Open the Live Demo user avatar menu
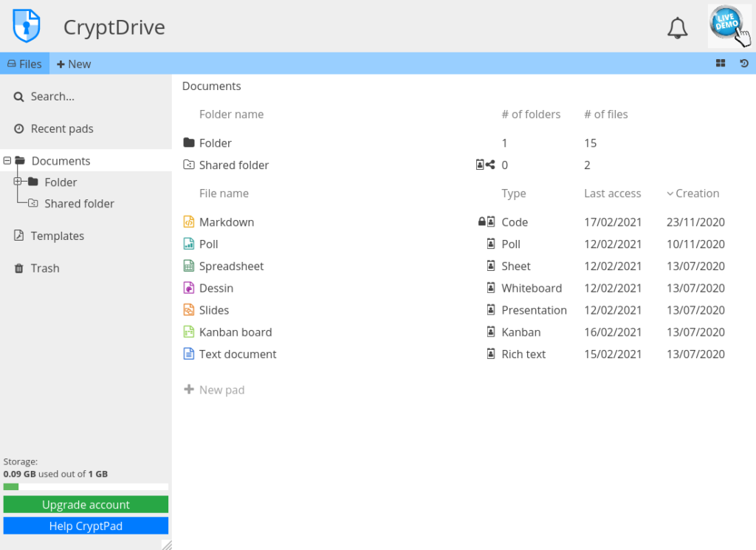756x550 pixels. (729, 26)
